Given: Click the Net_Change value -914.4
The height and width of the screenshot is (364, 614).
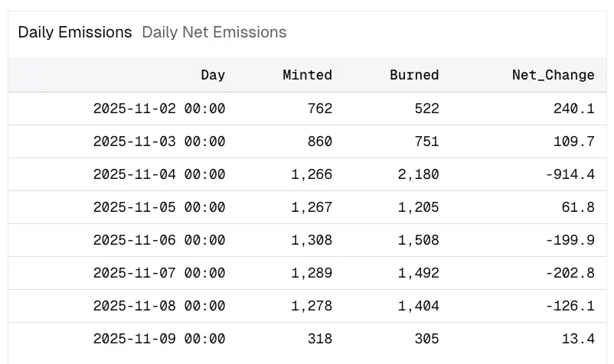Looking at the screenshot, I should 570,174.
